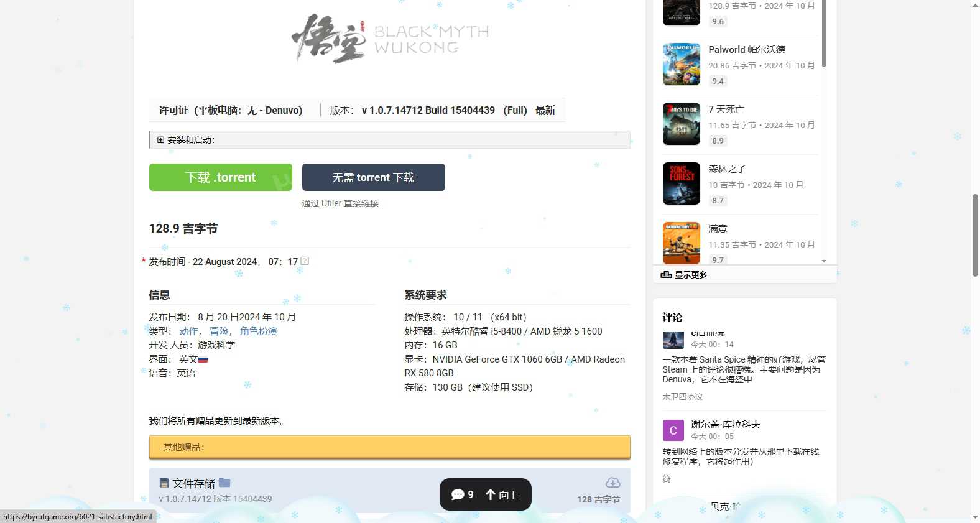Open the 动作 genre link

189,331
